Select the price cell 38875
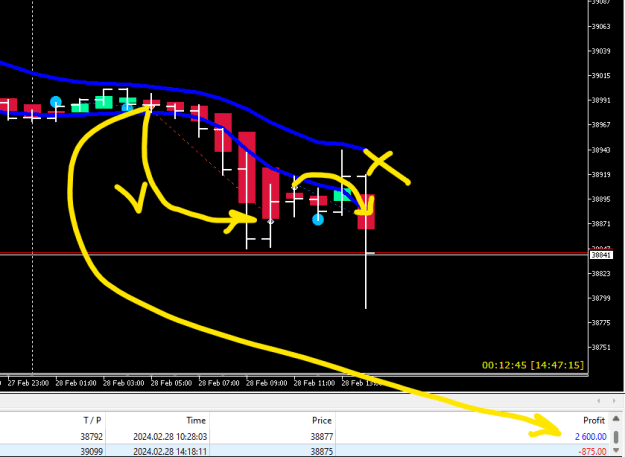 click(x=322, y=452)
